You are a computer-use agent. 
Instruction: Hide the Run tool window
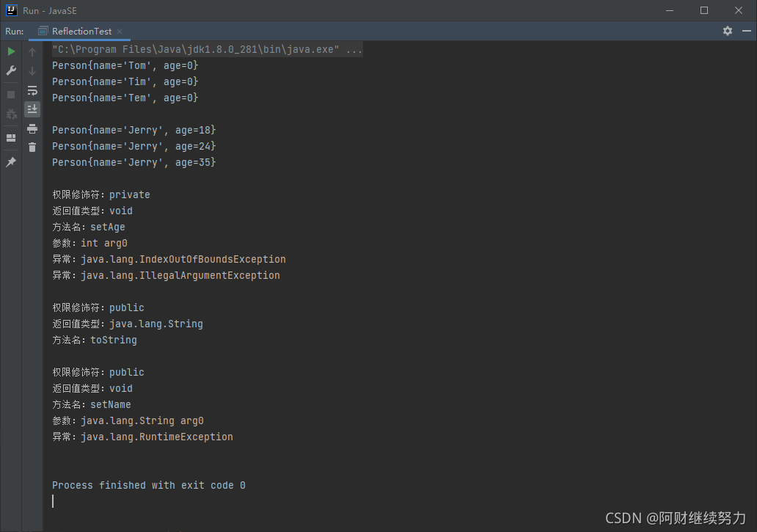coord(747,31)
